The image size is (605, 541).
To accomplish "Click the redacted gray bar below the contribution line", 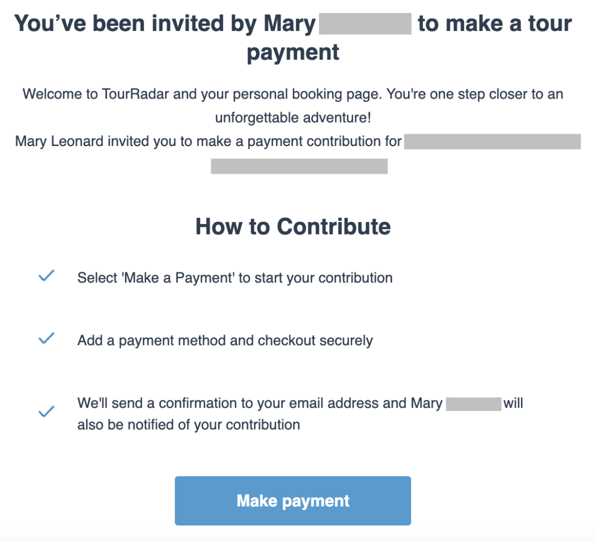I will coord(299,166).
